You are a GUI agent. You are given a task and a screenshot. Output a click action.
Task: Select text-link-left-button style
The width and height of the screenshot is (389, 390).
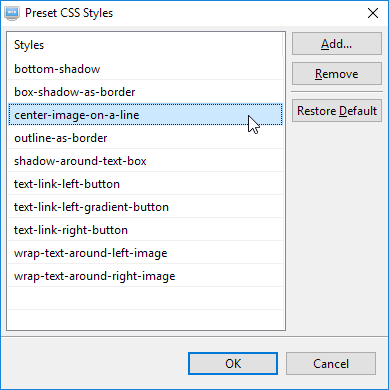click(145, 184)
